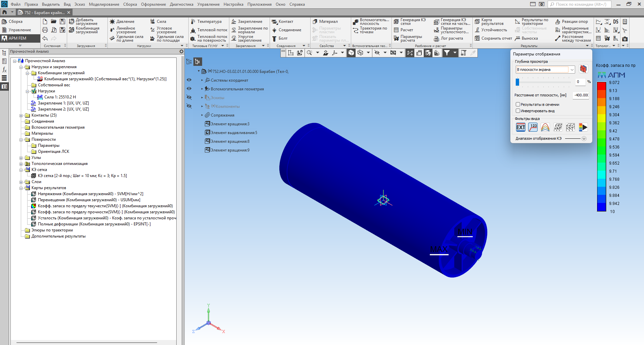Expand Диапазон отображения КЭ section
The image size is (644, 345).
pos(584,138)
